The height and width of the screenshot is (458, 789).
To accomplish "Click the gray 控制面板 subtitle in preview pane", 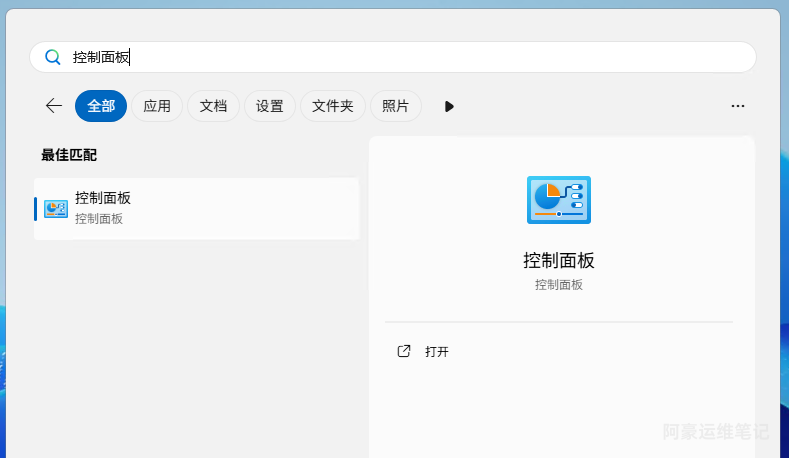I will pos(559,285).
